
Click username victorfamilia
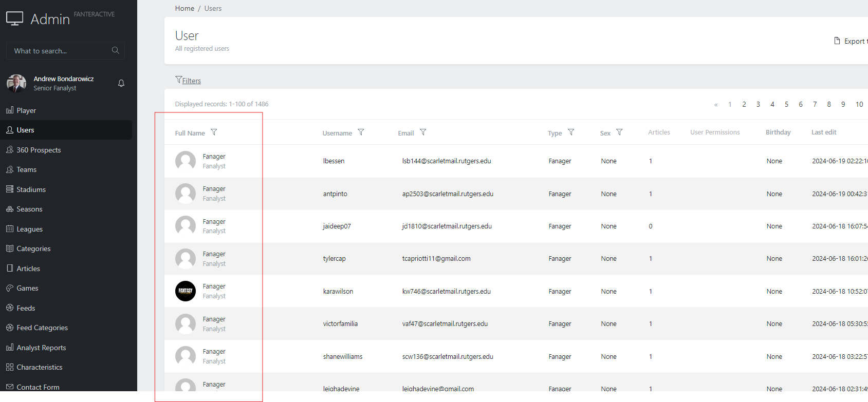340,324
